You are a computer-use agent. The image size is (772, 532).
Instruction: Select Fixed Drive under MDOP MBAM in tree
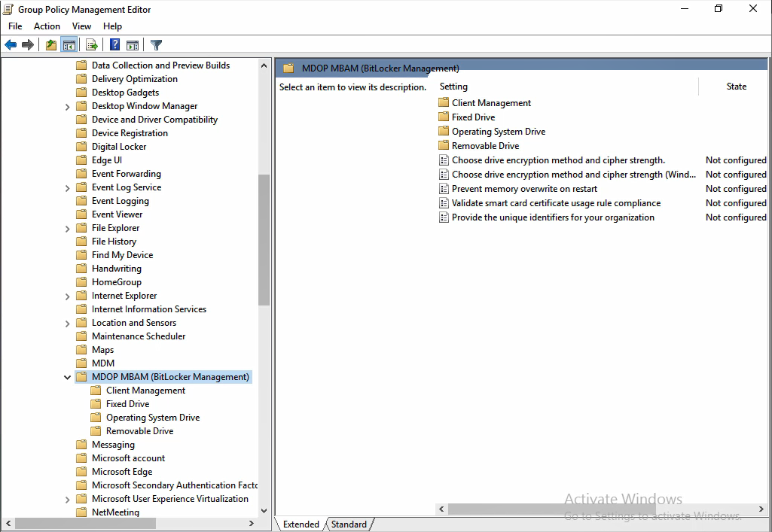pyautogui.click(x=127, y=403)
